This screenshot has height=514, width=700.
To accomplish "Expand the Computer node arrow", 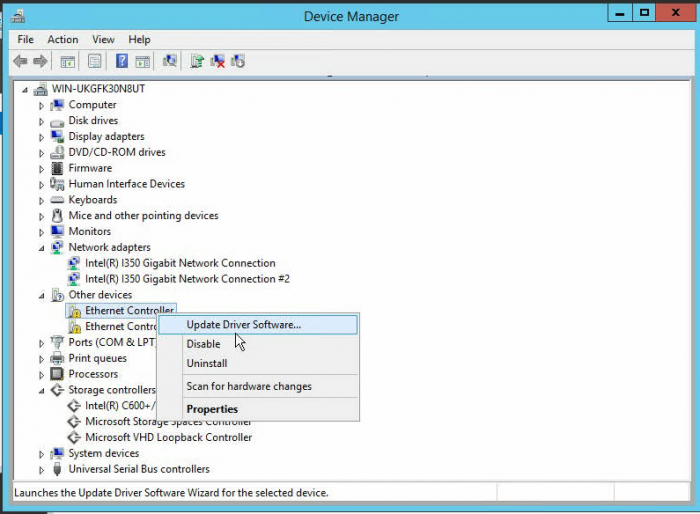I will (x=41, y=105).
